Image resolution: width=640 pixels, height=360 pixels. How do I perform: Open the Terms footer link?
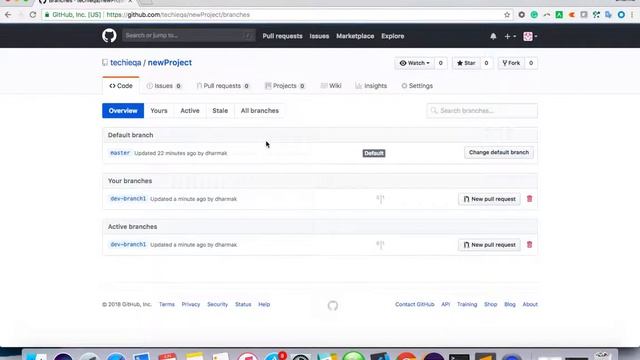(167, 304)
